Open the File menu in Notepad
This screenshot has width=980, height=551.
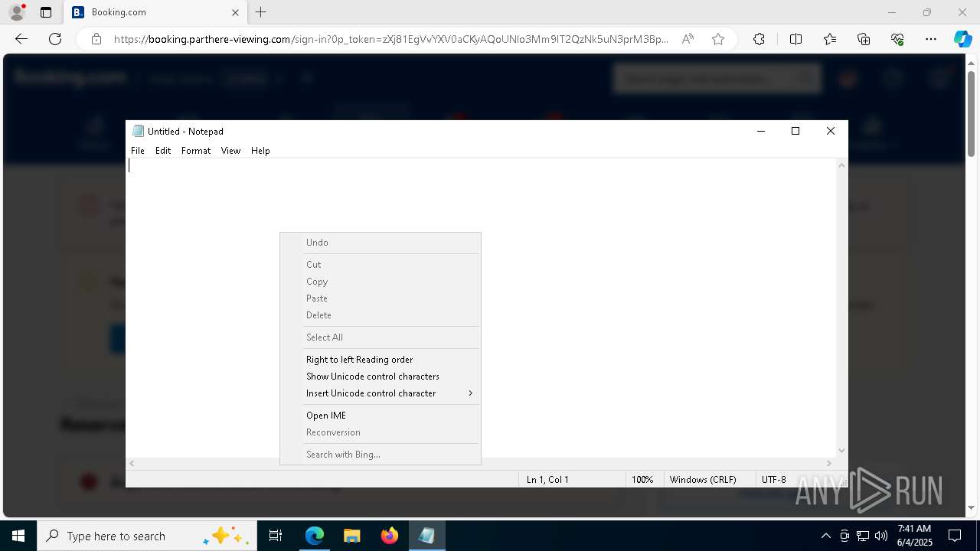[x=138, y=151]
